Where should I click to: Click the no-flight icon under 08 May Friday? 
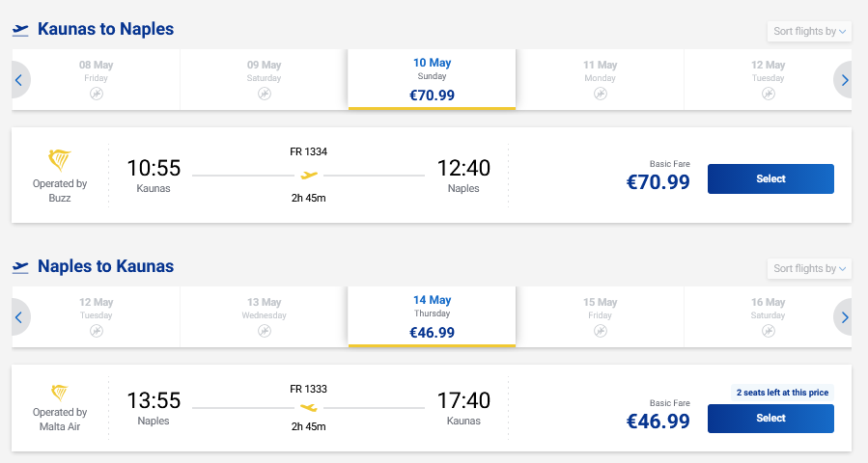[x=96, y=94]
